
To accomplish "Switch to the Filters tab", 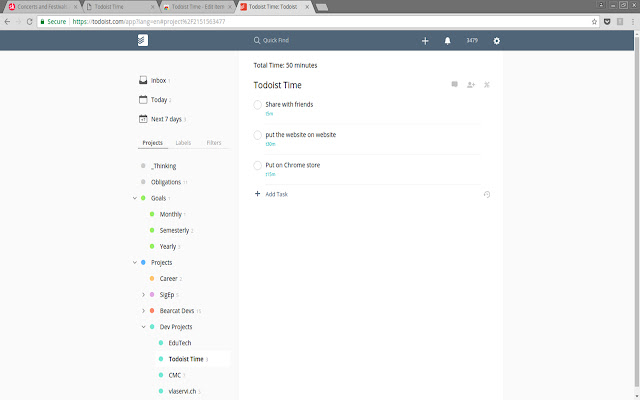I will 214,143.
